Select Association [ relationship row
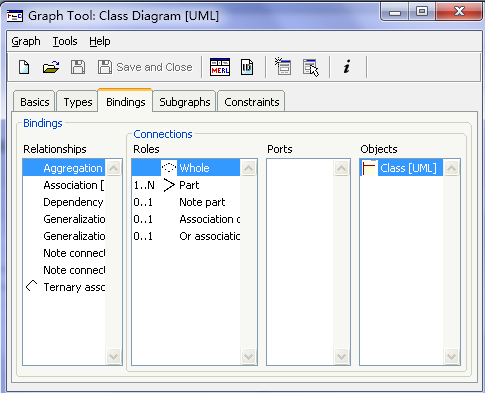Screen dimensions: 485x393 click(x=64, y=185)
